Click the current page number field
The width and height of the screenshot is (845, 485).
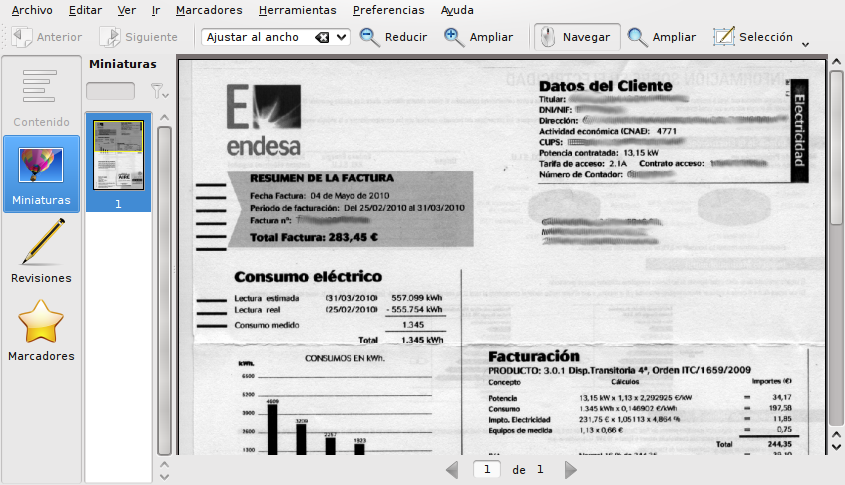click(487, 469)
